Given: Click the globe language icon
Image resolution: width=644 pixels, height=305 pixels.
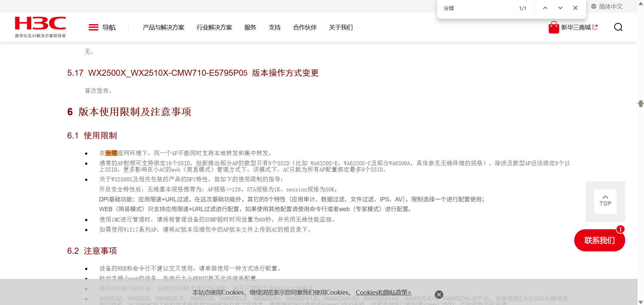Looking at the screenshot, I should pos(594,6).
